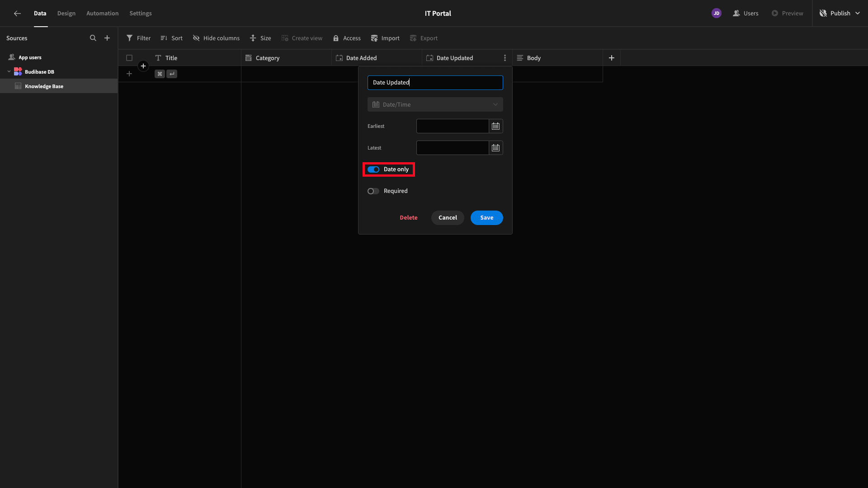
Task: Switch to the Settings tab
Action: coord(141,13)
